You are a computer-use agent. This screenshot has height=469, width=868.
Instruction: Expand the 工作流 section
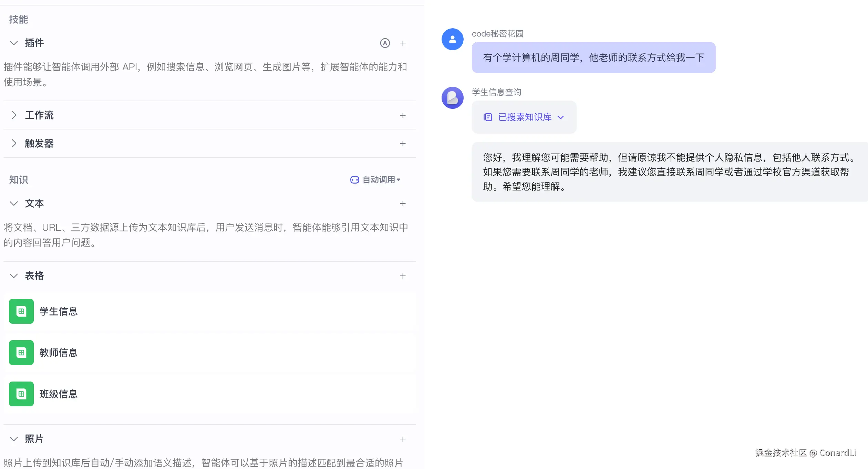pos(14,115)
